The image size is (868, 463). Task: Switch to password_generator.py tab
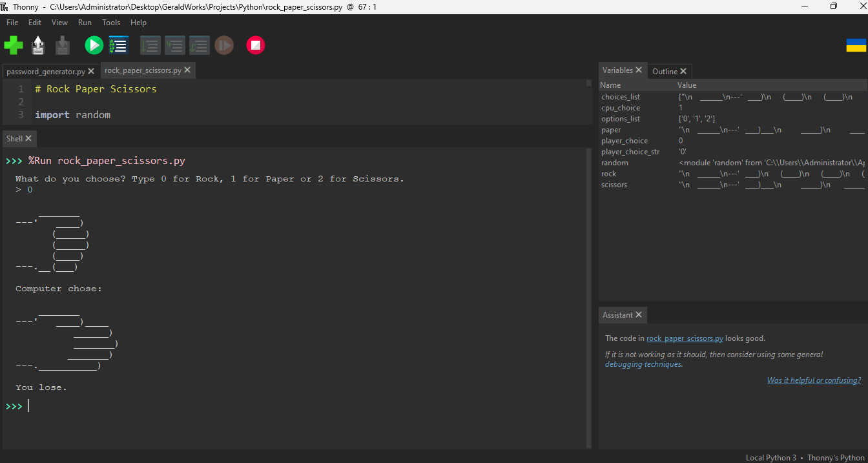(x=45, y=71)
